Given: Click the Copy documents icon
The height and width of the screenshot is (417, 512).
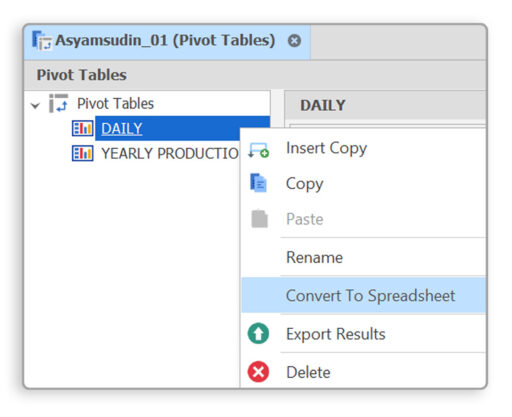Looking at the screenshot, I should pos(258,183).
